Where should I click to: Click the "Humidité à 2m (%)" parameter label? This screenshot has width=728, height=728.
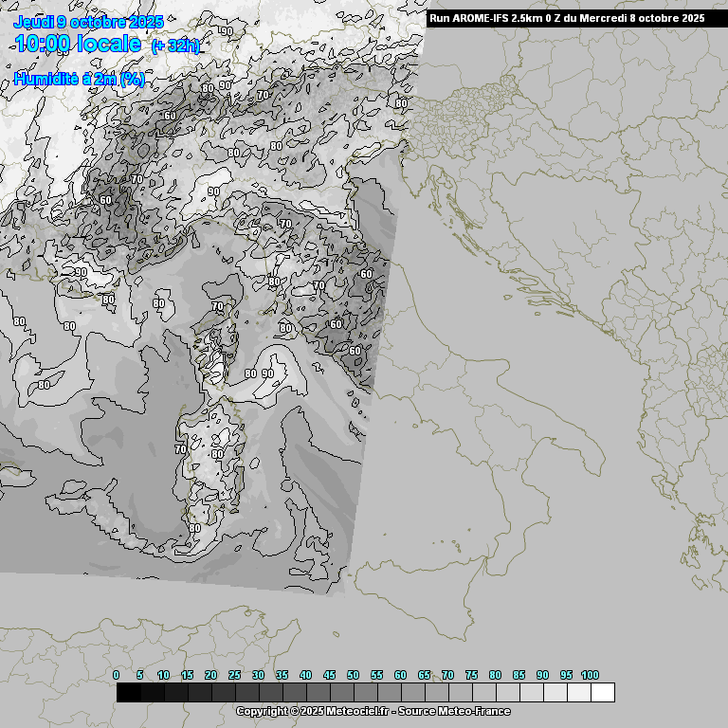(x=80, y=80)
